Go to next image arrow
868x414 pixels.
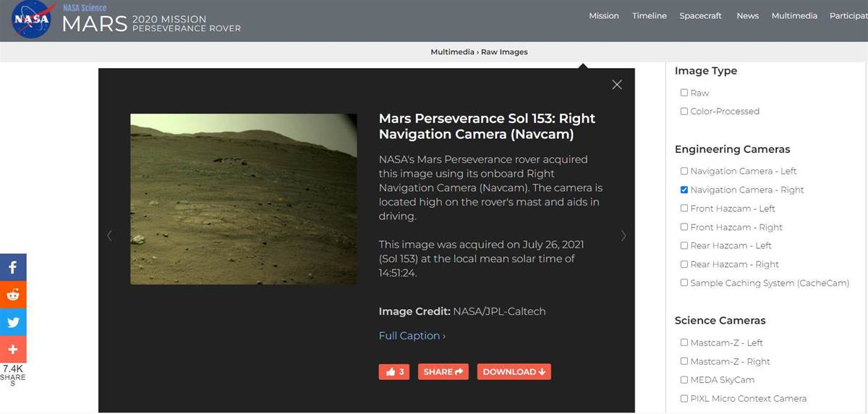point(624,235)
